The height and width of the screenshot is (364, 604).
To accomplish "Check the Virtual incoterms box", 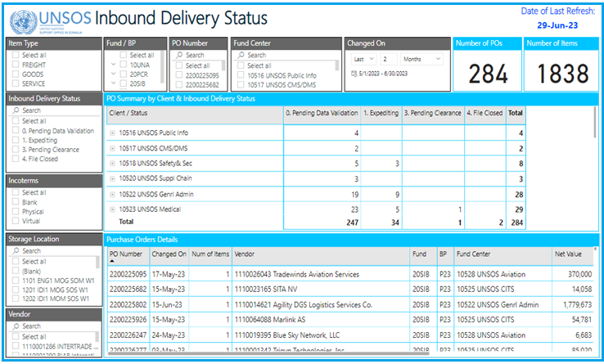I will click(16, 221).
